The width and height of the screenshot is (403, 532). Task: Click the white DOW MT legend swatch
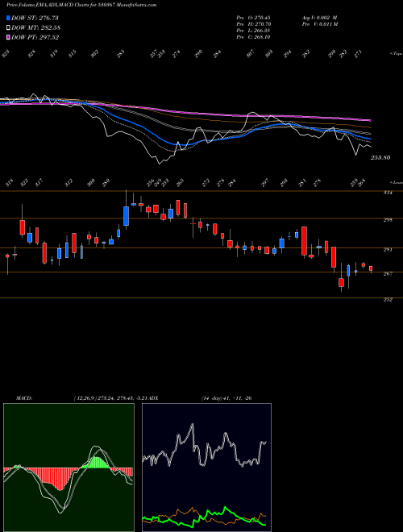(x=8, y=28)
